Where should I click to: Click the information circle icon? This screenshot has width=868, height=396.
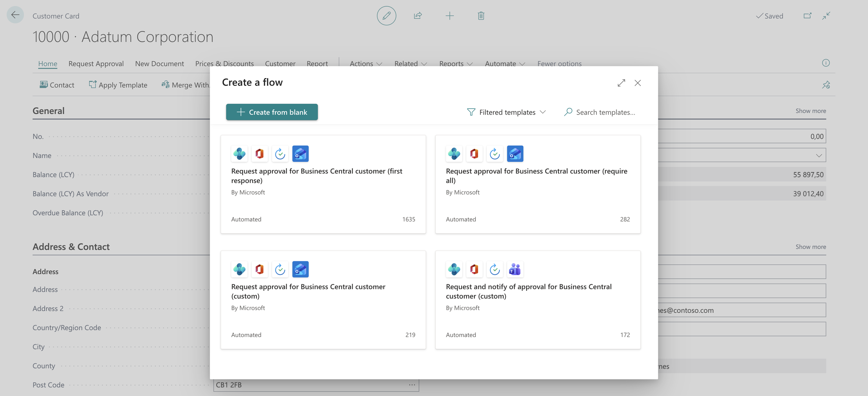[x=826, y=63]
